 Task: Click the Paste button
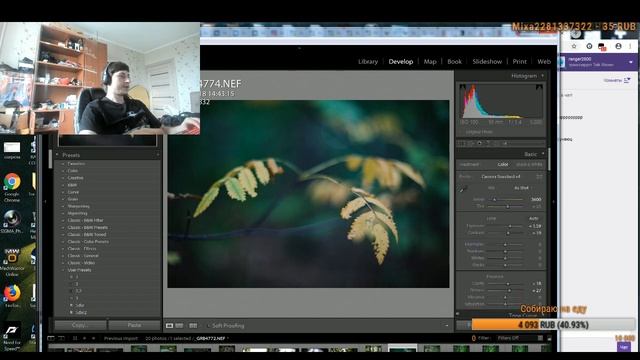click(134, 325)
